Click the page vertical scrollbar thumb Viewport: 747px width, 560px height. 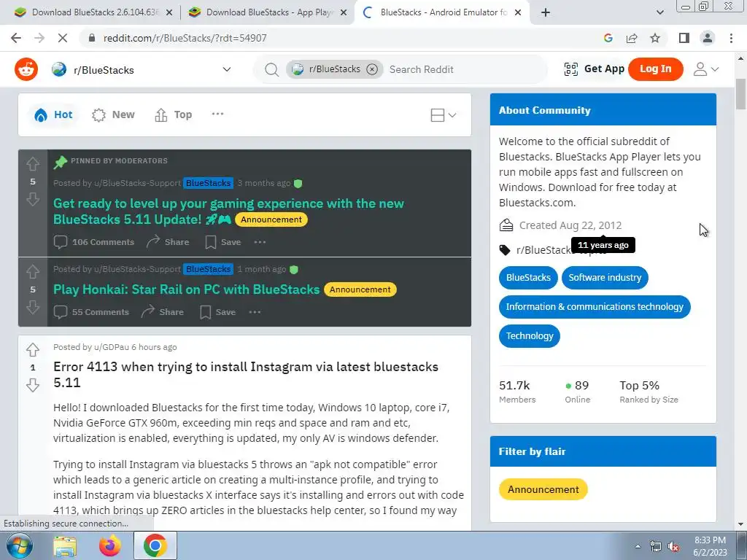click(740, 94)
